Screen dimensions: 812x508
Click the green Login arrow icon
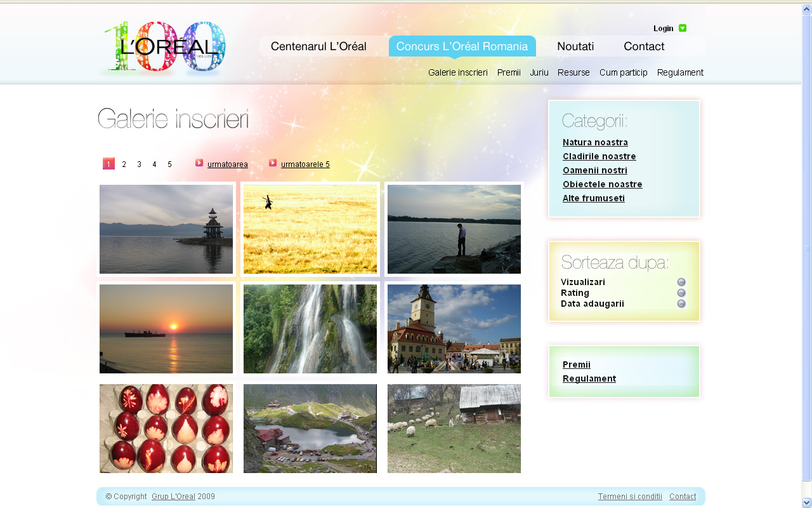coord(683,28)
